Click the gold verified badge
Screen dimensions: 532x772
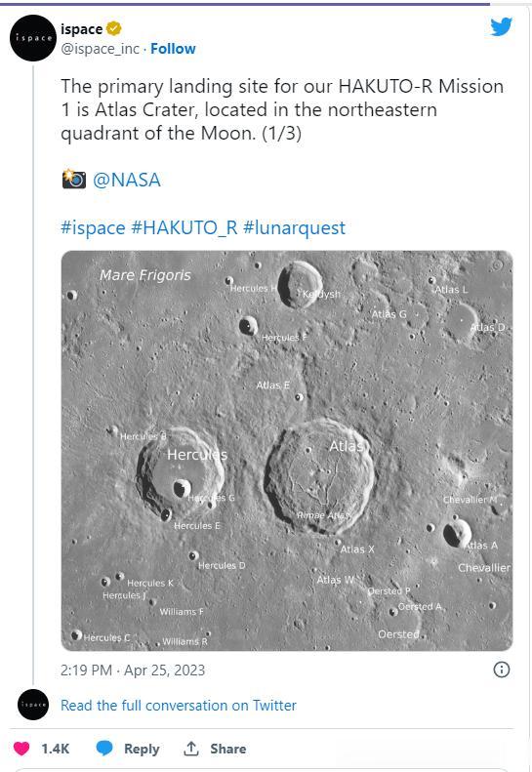(x=114, y=29)
